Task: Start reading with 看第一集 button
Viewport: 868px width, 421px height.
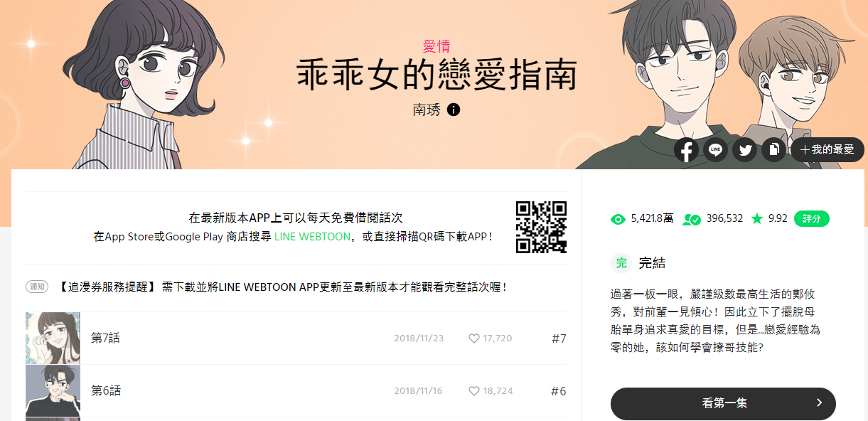Action: point(723,403)
